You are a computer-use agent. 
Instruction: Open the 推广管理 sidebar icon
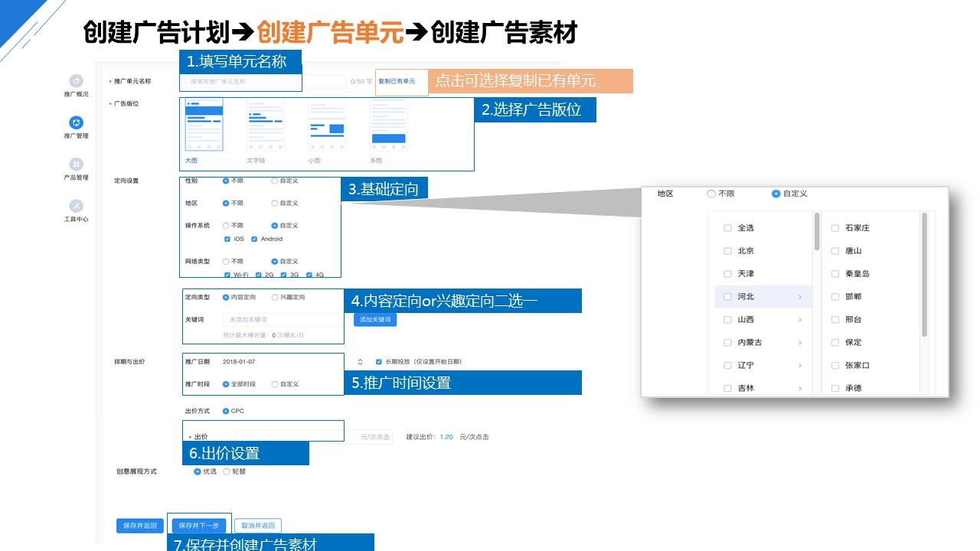tap(76, 122)
